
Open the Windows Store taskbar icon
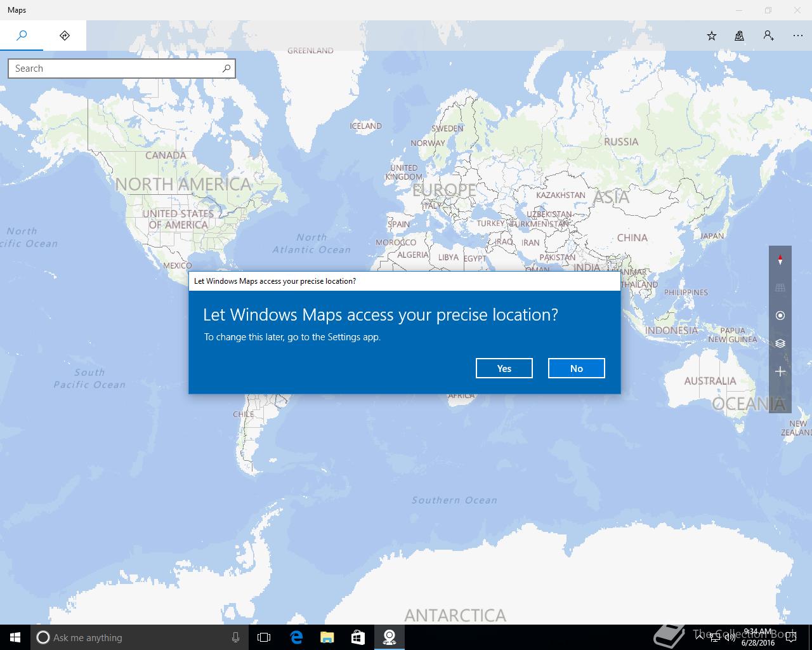[x=358, y=637]
